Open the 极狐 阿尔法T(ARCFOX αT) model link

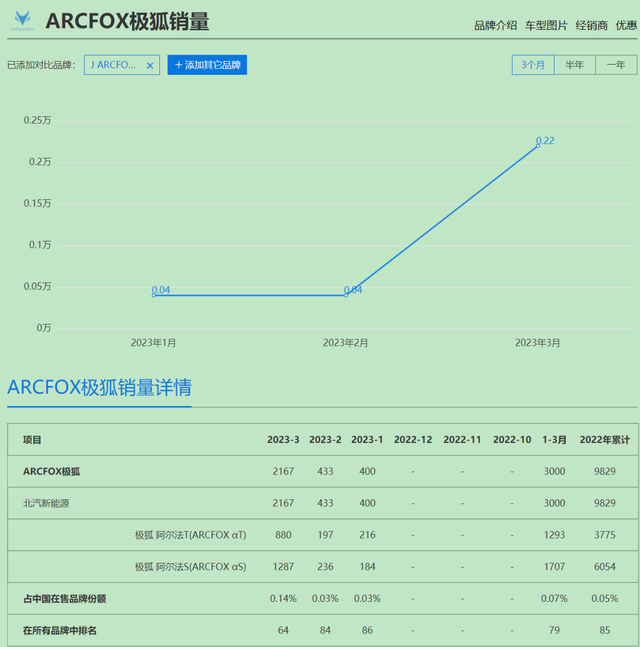[191, 535]
